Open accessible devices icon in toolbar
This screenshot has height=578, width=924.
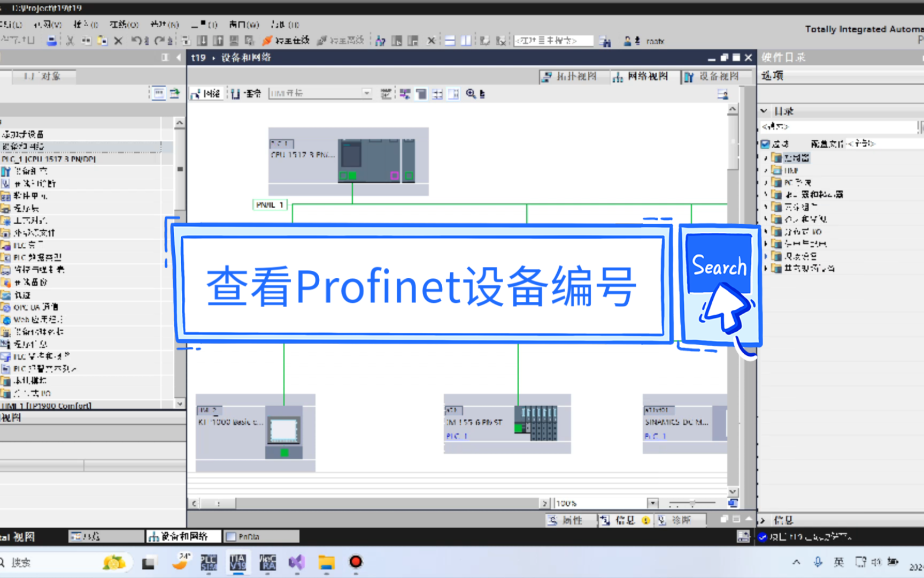[380, 41]
